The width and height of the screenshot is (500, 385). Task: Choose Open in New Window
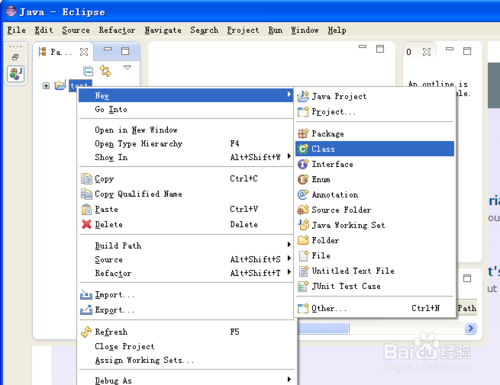pyautogui.click(x=186, y=130)
